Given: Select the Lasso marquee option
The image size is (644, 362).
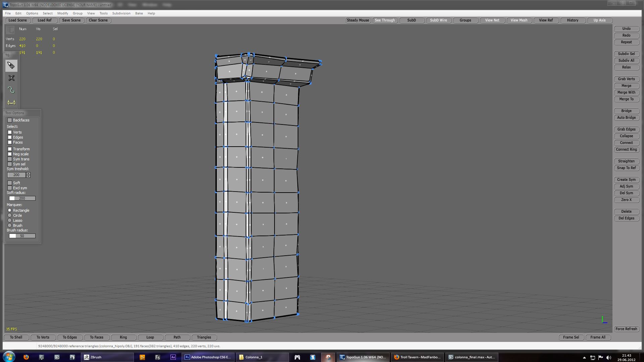Looking at the screenshot, I should tap(10, 220).
